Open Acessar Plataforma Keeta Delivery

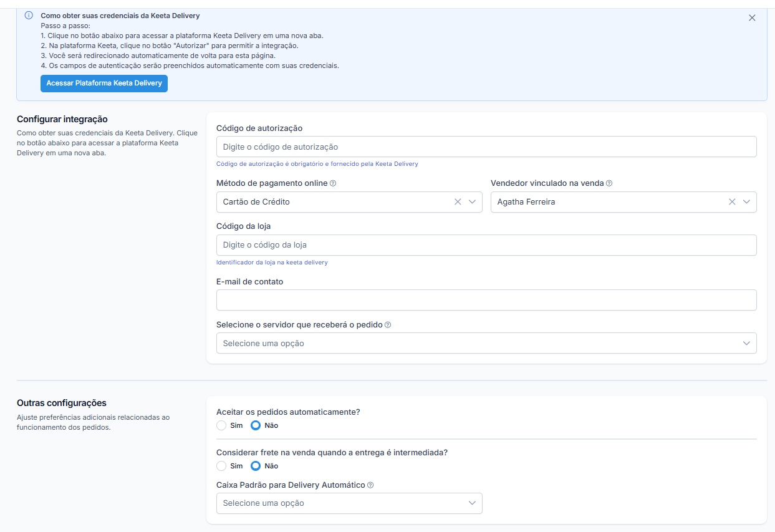coord(104,83)
